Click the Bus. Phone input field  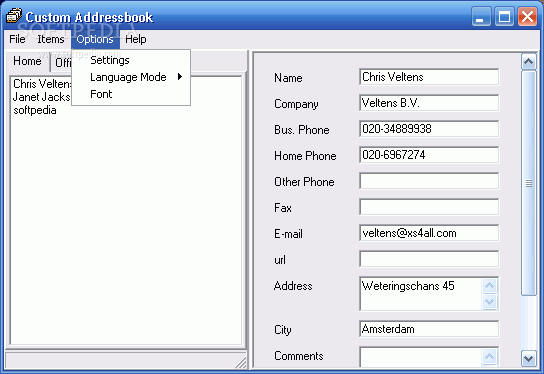click(x=429, y=129)
